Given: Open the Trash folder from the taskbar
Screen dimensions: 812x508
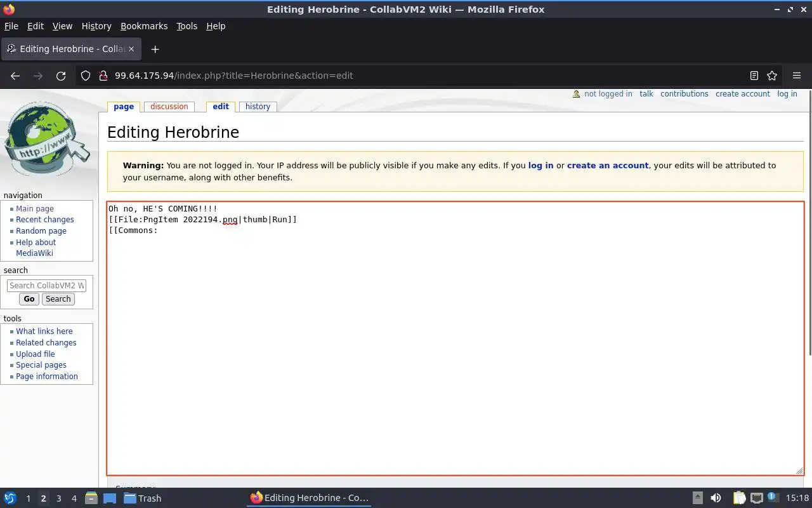Looking at the screenshot, I should coord(142,498).
